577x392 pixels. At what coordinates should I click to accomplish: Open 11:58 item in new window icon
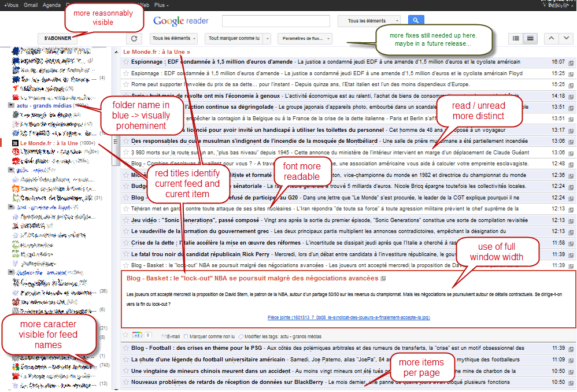[571, 244]
